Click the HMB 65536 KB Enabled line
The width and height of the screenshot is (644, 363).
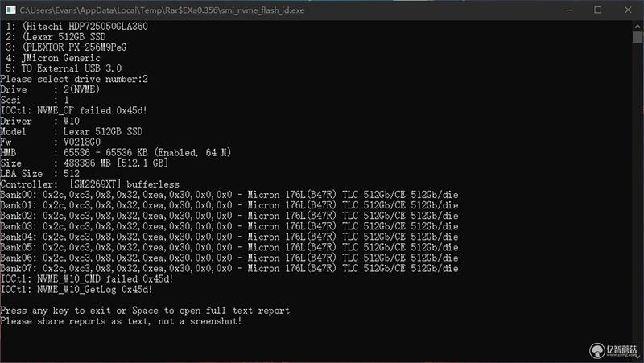(x=116, y=153)
